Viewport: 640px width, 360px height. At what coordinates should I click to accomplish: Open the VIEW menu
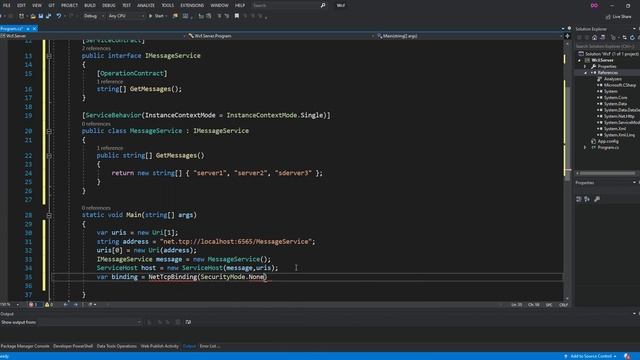click(37, 5)
